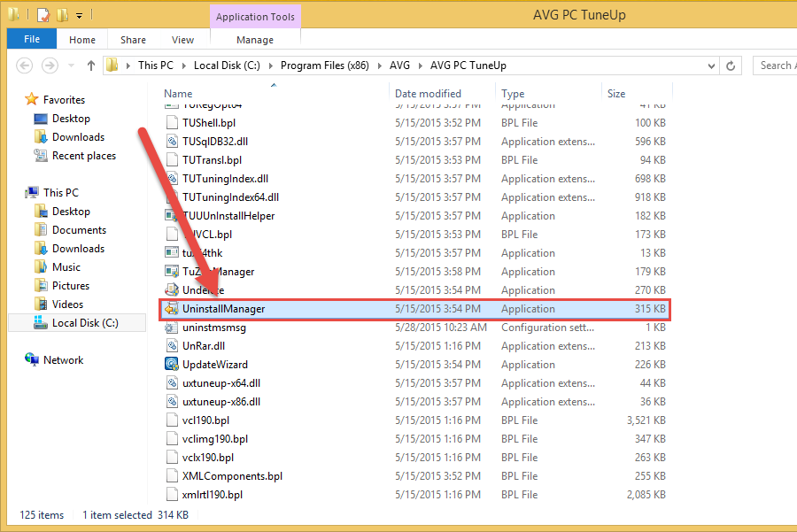Select the UpdateWizard application icon
The height and width of the screenshot is (532, 797).
(172, 365)
